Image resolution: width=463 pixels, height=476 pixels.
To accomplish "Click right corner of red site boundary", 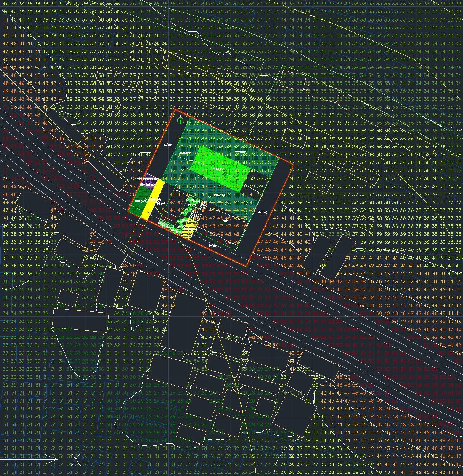I will tap(294, 164).
